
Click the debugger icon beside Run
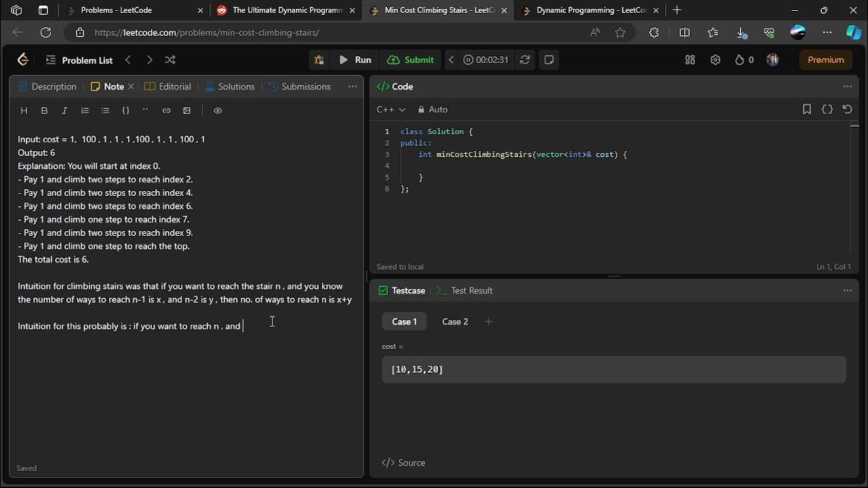pyautogui.click(x=319, y=60)
